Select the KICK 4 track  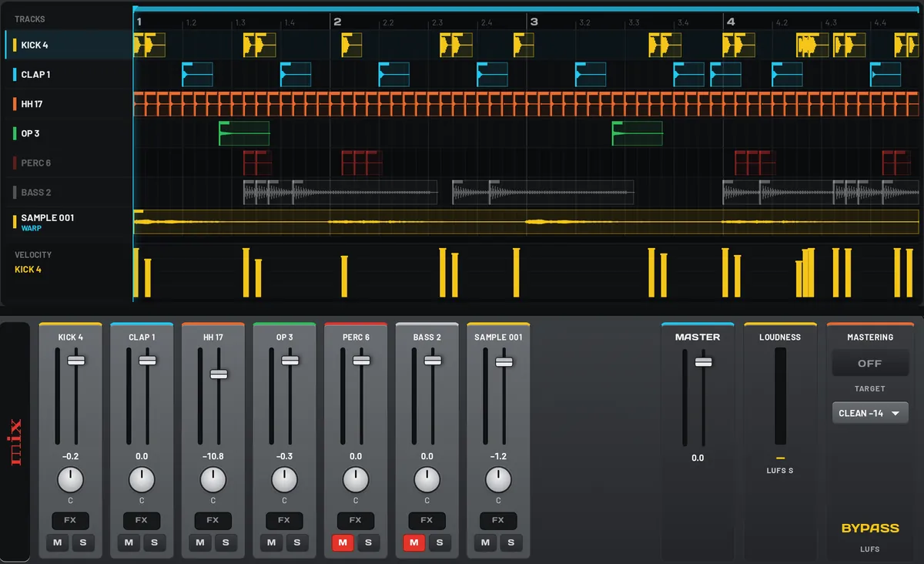(x=68, y=45)
